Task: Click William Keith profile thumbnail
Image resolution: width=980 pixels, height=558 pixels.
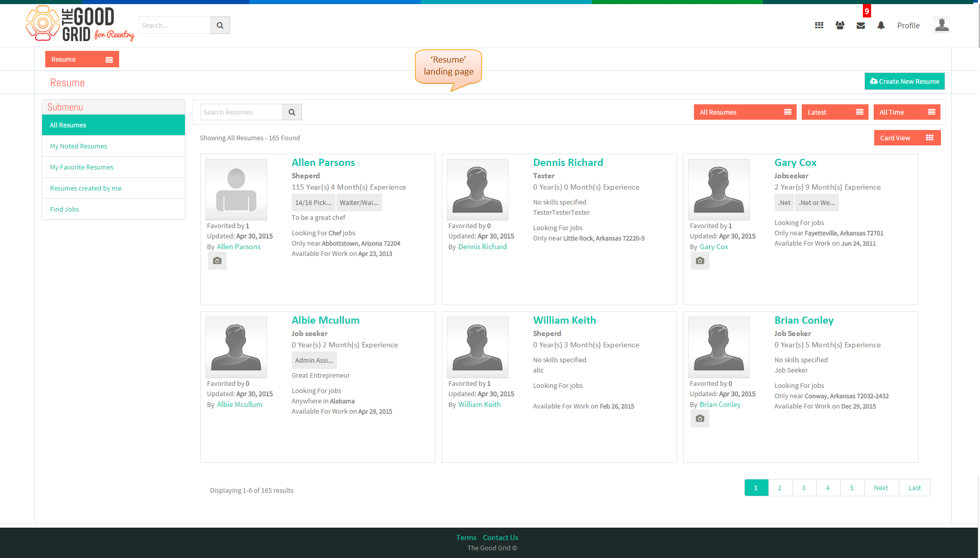Action: [x=478, y=347]
